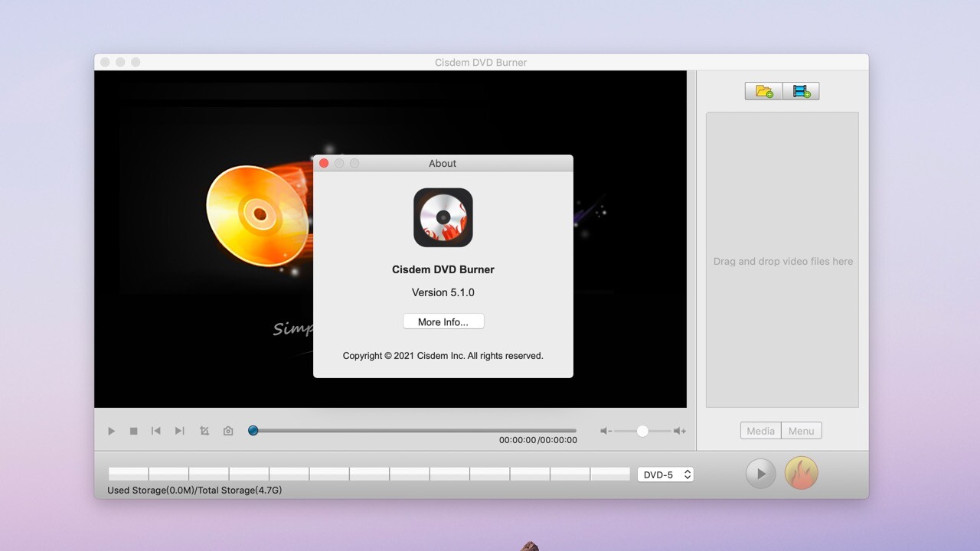Screen dimensions: 980x551
Task: Lower volume with the minus speaker icon
Action: coord(604,431)
